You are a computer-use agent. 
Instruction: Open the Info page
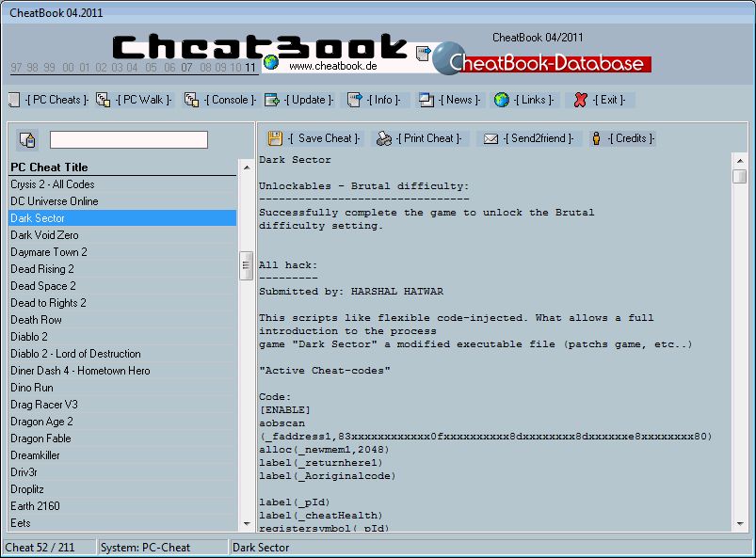click(x=383, y=100)
